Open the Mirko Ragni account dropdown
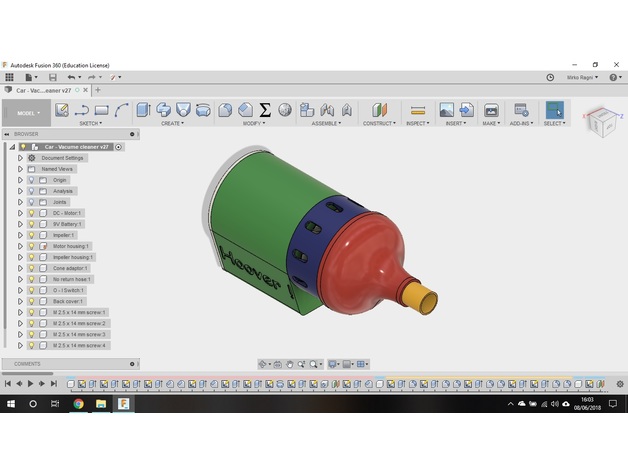 coord(582,77)
